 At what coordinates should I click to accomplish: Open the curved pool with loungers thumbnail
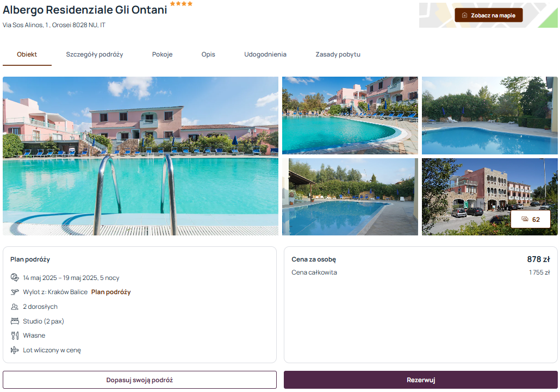(350, 115)
